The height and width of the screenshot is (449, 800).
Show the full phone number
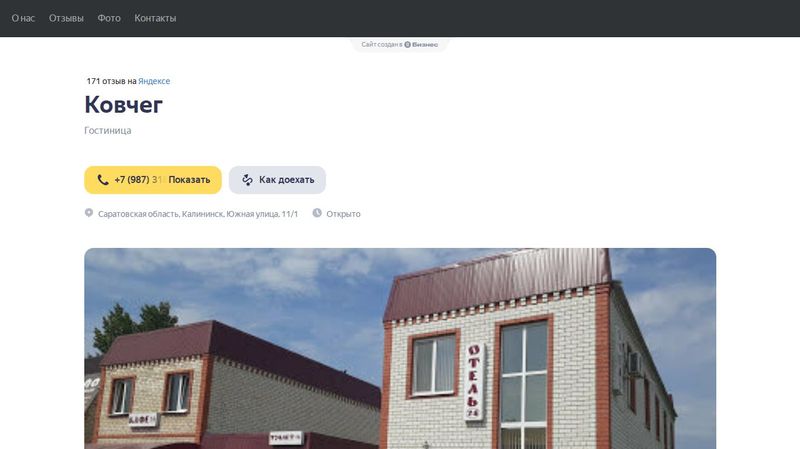coord(153,180)
